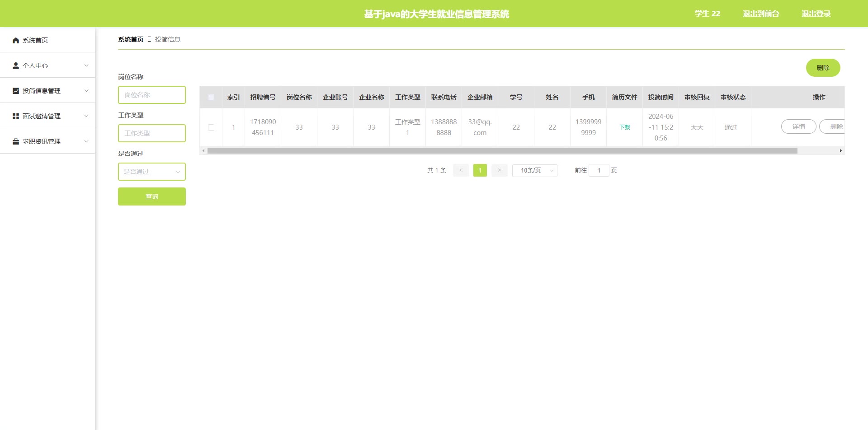Open the 10条/页 page size dropdown

click(535, 170)
